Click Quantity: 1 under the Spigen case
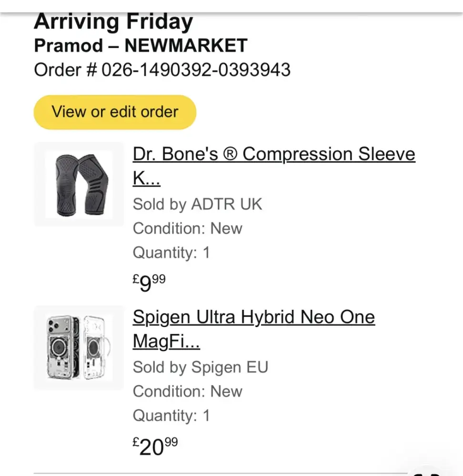This screenshot has height=476, width=463. (171, 416)
